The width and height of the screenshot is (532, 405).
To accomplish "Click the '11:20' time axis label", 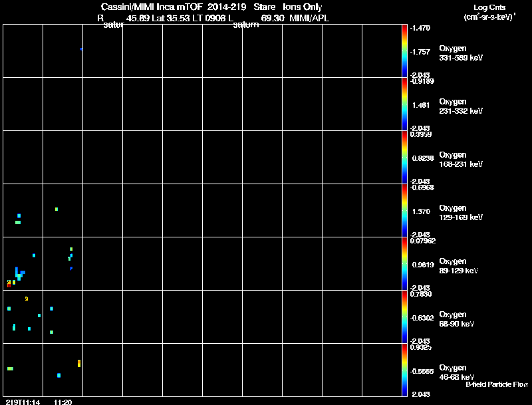I will (63, 402).
